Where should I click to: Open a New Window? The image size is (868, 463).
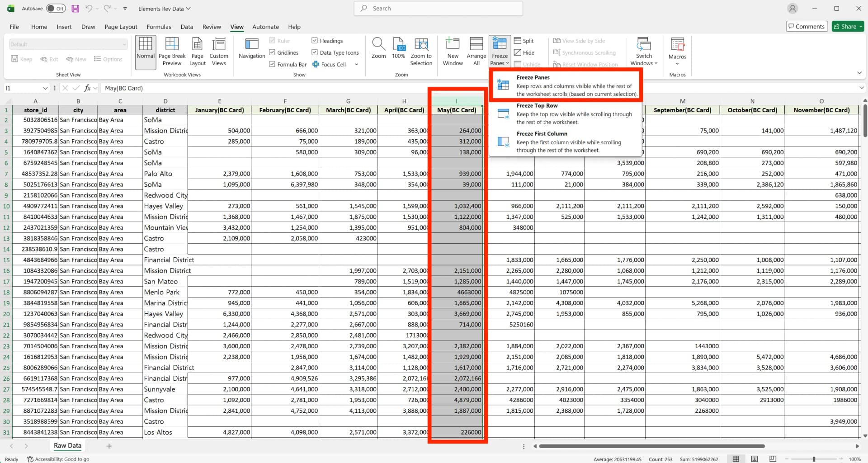(452, 51)
